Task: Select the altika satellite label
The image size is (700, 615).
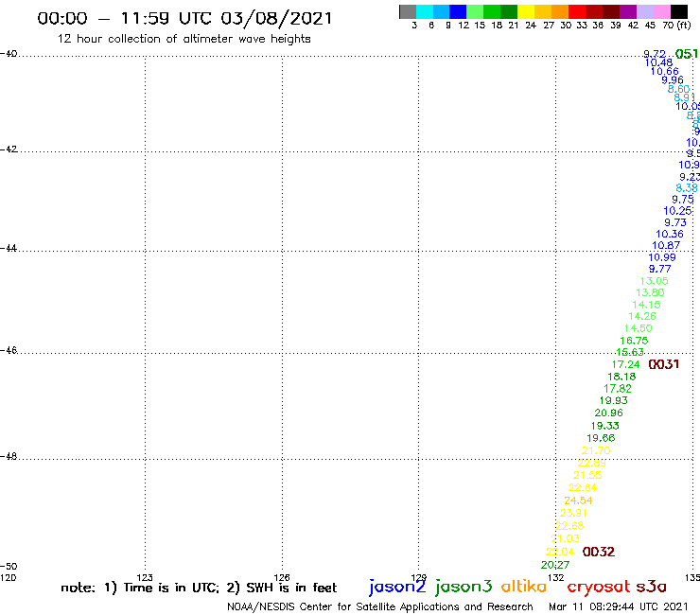Action: point(524,586)
